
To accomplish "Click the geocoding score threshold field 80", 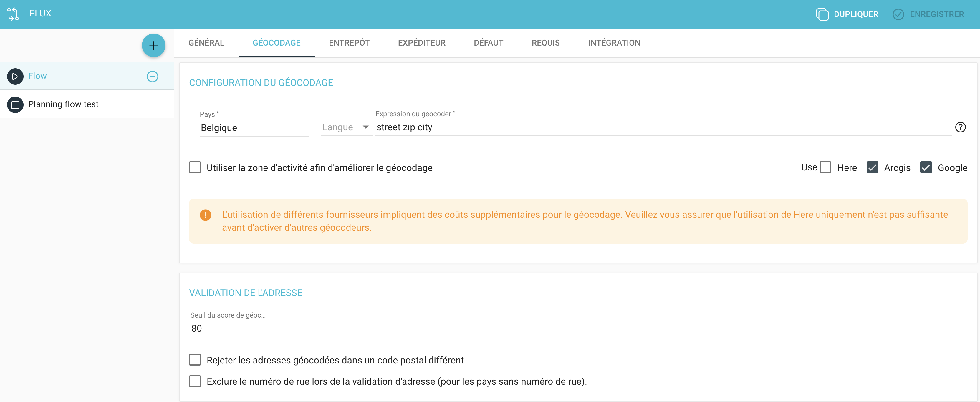I will coord(240,329).
